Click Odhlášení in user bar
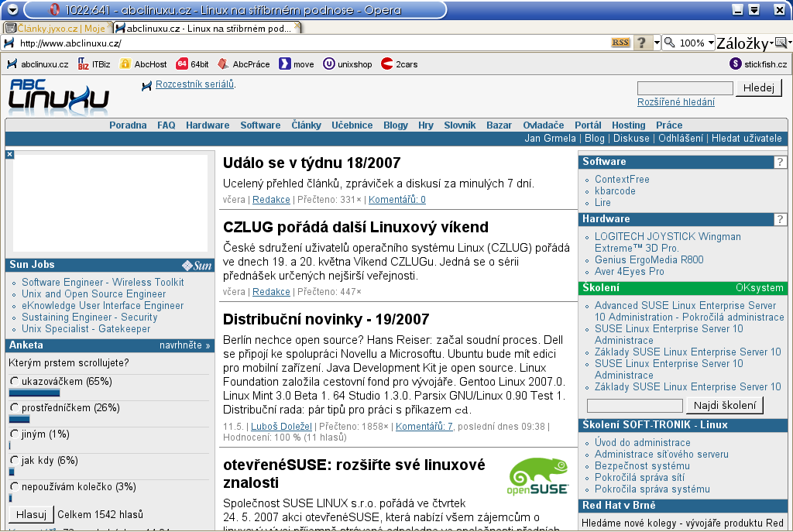The image size is (793, 532). [680, 138]
